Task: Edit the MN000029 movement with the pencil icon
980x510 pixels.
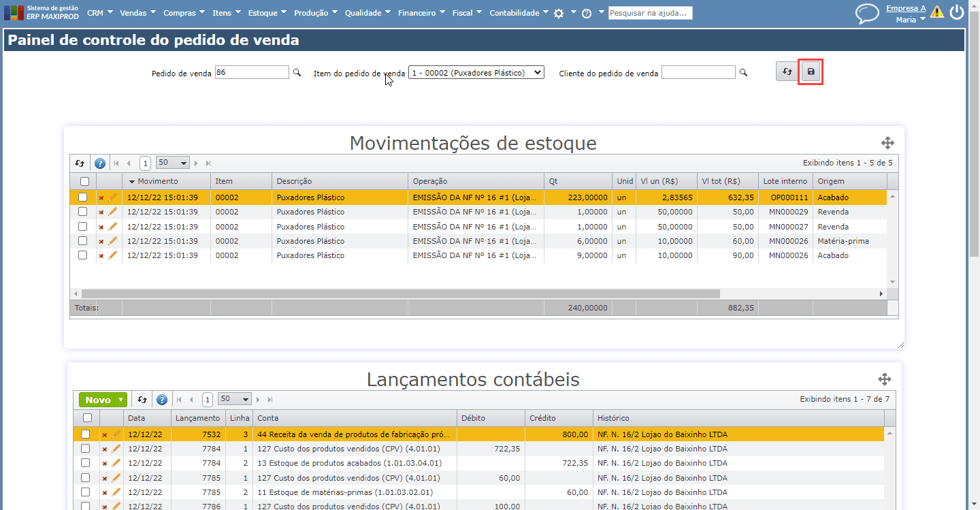Action: pyautogui.click(x=113, y=212)
